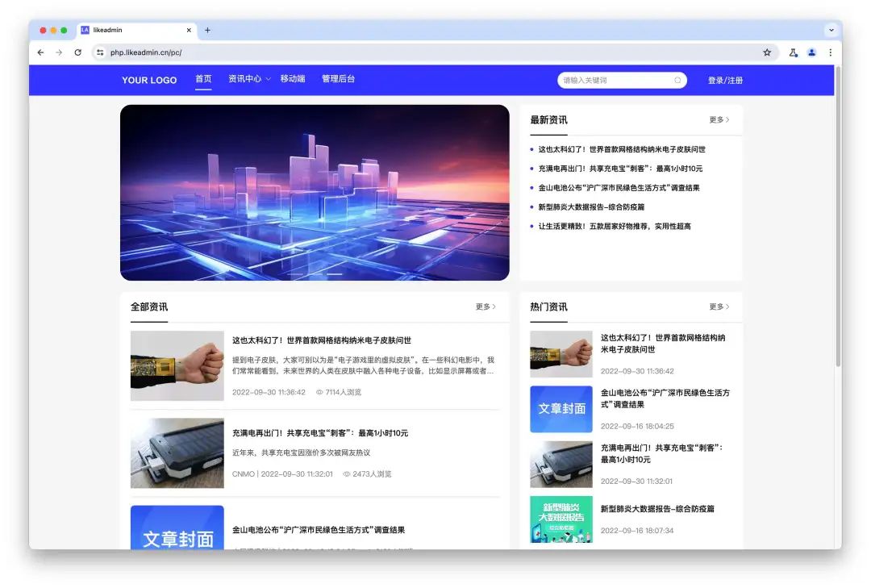This screenshot has height=588, width=871.
Task: Click the fist thumbnail in 热门资讯
Action: click(561, 354)
